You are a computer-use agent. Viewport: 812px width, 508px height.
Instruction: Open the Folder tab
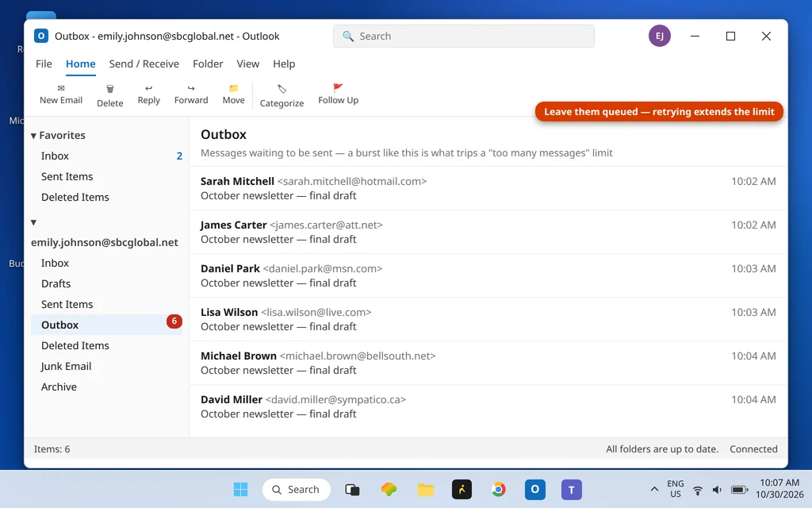coord(208,63)
